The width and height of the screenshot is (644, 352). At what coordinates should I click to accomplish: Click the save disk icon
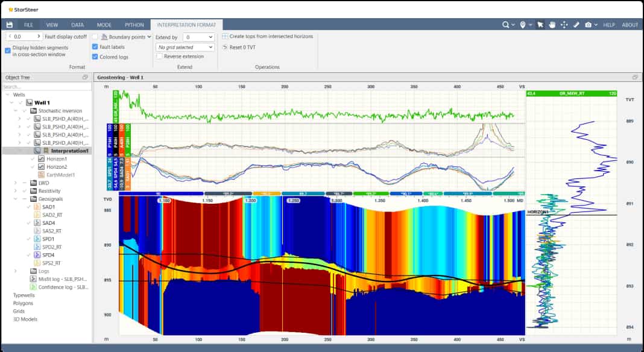click(10, 25)
